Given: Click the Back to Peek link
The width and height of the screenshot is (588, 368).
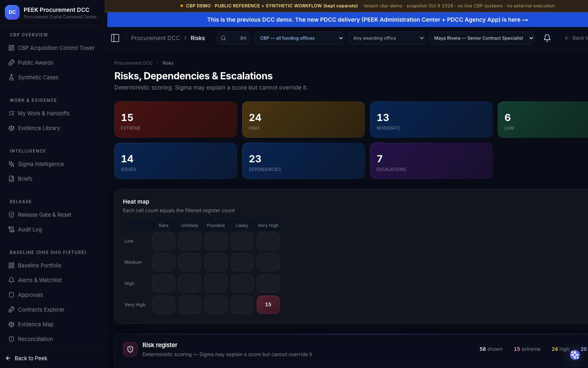Looking at the screenshot, I should pyautogui.click(x=27, y=358).
